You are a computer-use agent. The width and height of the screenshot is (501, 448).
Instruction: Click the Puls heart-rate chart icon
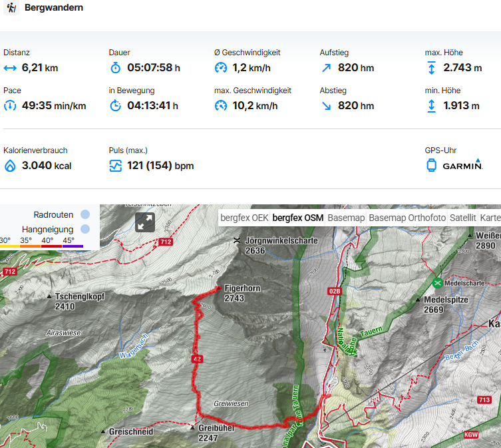(x=115, y=166)
